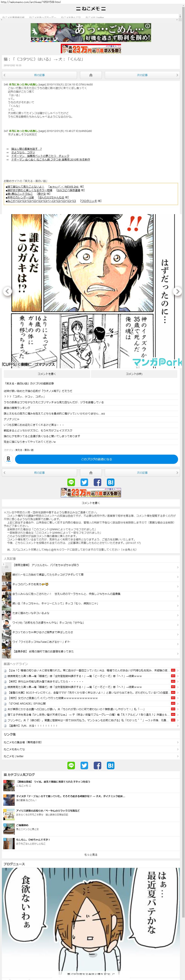The height and width of the screenshot is (980, 185).
Task: Go to 前の記事 in bottom navigation
Action: [x=40, y=472]
